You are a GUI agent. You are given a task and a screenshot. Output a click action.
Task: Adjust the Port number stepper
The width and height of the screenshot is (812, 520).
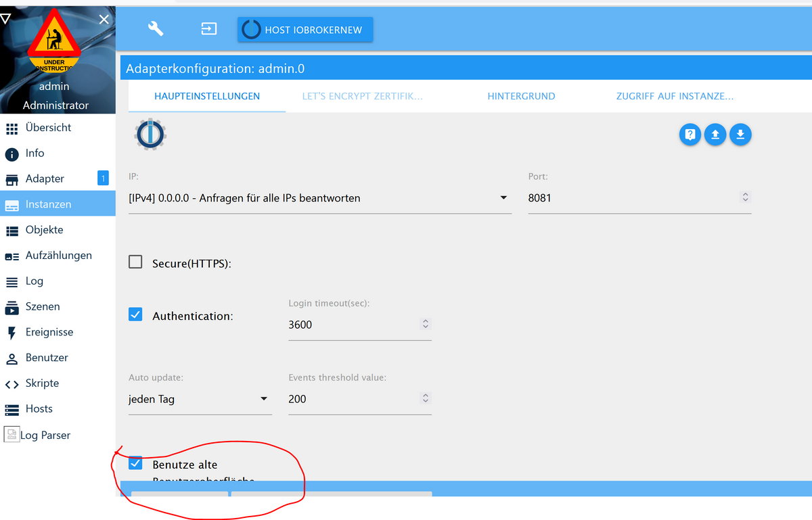point(746,197)
